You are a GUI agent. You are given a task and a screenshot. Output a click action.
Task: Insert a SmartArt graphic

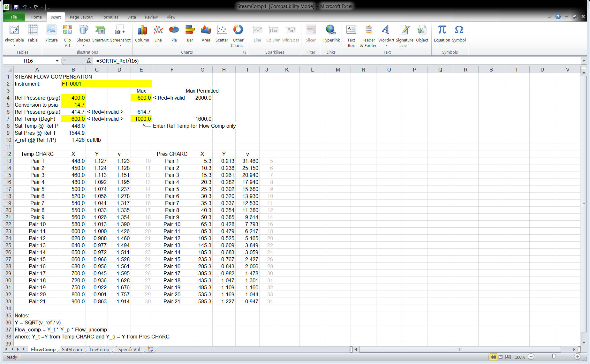click(x=100, y=34)
